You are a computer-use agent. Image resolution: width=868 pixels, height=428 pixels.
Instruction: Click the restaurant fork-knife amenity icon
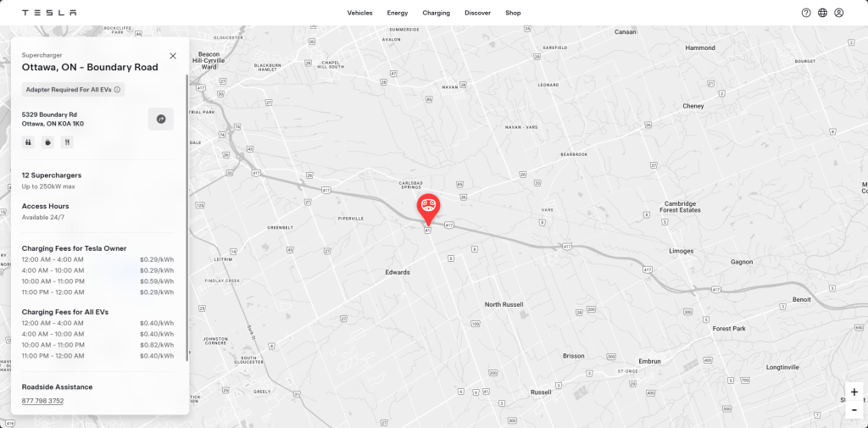point(67,142)
